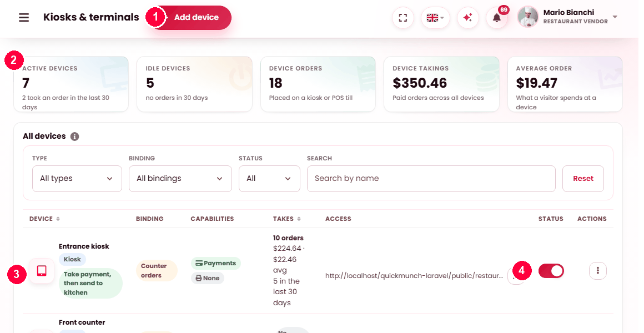Click the All devices info icon
Screen dimensions: 644x333
[74, 137]
